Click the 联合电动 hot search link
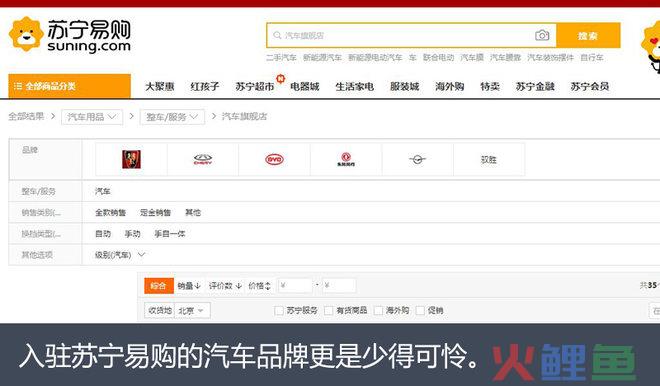Viewport: 660px width, 386px height. 439,58
